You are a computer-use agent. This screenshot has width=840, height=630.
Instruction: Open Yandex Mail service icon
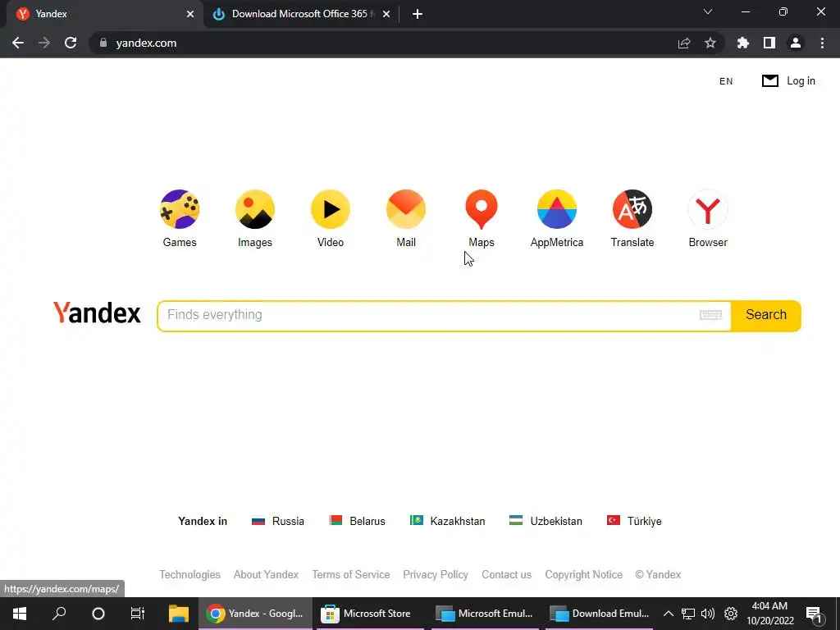pos(406,209)
